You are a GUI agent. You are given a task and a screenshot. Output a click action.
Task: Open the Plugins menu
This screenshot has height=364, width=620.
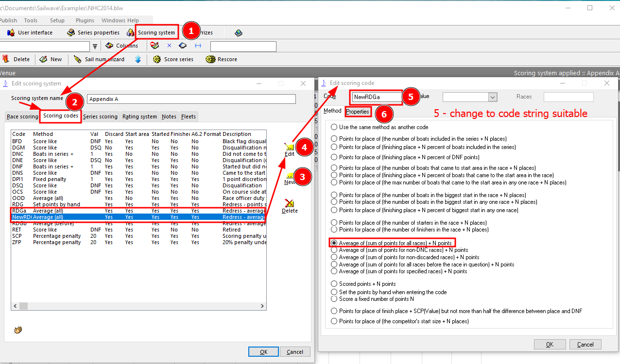[85, 20]
